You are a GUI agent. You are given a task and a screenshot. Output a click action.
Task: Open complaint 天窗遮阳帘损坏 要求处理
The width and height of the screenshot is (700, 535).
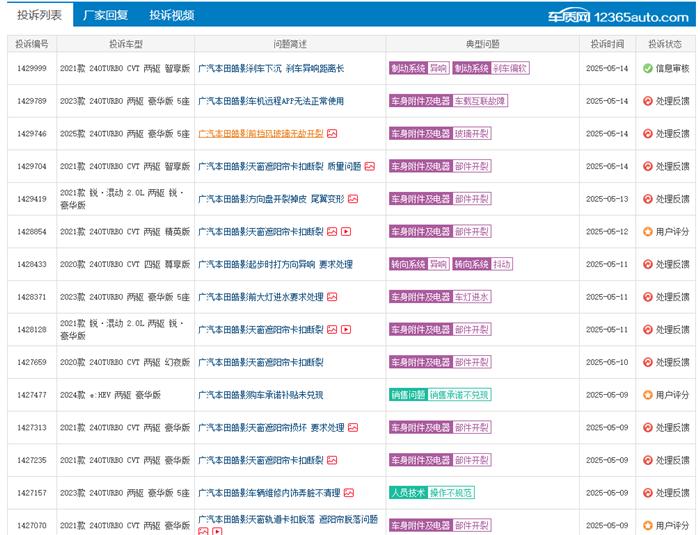[271, 427]
